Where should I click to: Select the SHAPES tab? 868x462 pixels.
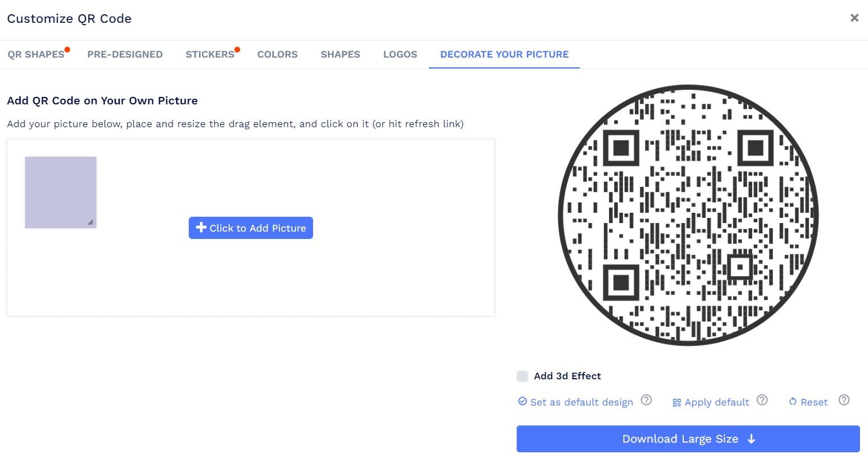tap(340, 54)
